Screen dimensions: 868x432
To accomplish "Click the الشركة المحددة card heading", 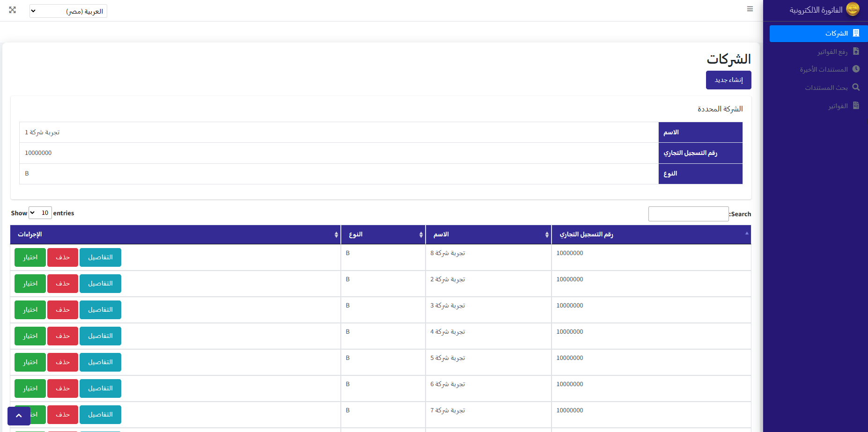I will [x=720, y=109].
